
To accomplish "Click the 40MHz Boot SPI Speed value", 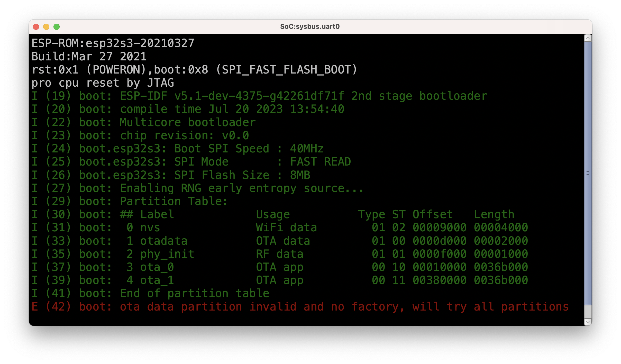I will (306, 149).
